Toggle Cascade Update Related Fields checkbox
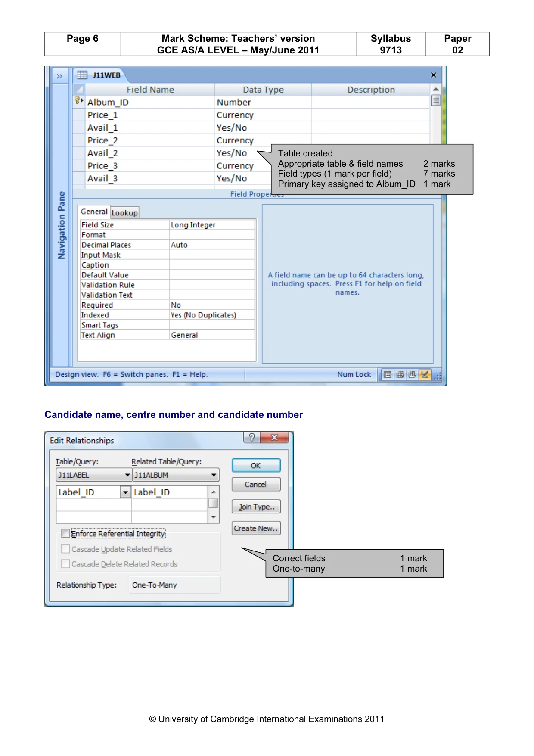Image resolution: width=534 pixels, height=756 pixels. [x=65, y=549]
